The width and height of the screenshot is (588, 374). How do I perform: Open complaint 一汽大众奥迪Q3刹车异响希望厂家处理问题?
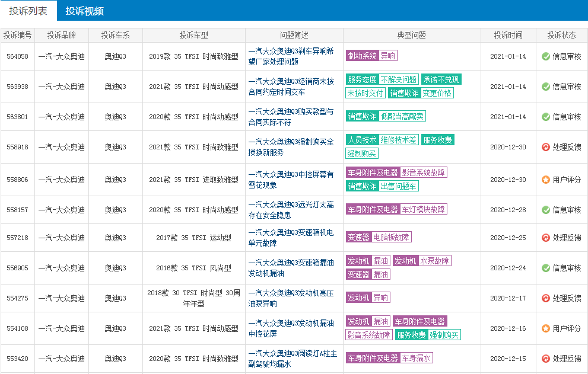click(291, 56)
